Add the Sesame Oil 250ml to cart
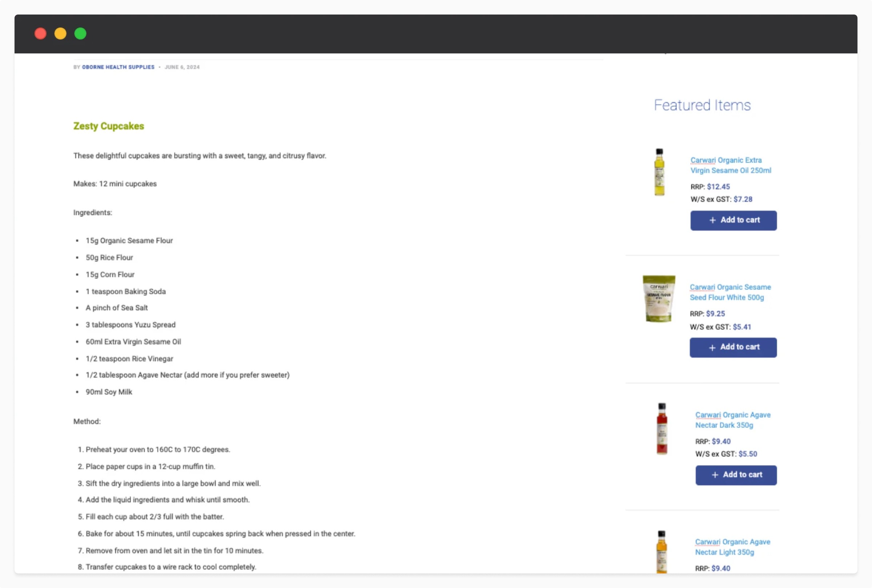 [733, 220]
